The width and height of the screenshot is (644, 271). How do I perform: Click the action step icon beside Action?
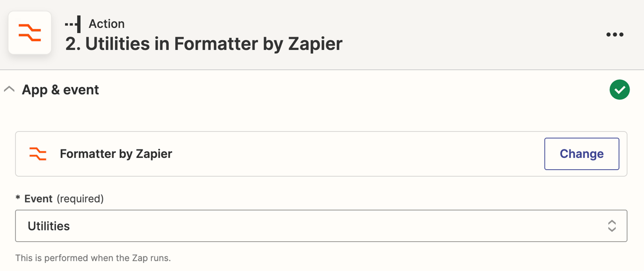(73, 24)
